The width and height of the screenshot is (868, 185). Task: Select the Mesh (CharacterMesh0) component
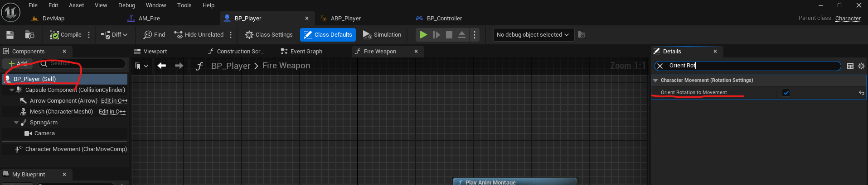pyautogui.click(x=61, y=112)
